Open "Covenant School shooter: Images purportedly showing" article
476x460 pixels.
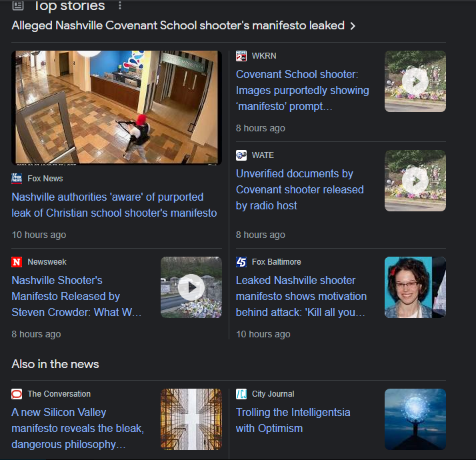303,90
